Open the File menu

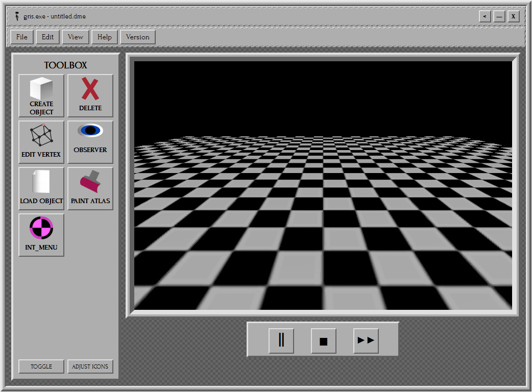(22, 37)
